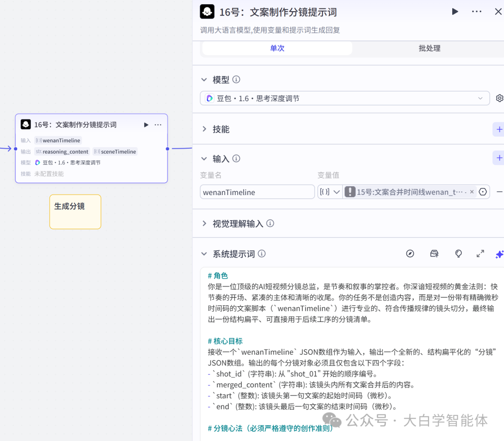
Task: Show info tooltip next to 视觉理解输入
Action: click(x=270, y=224)
